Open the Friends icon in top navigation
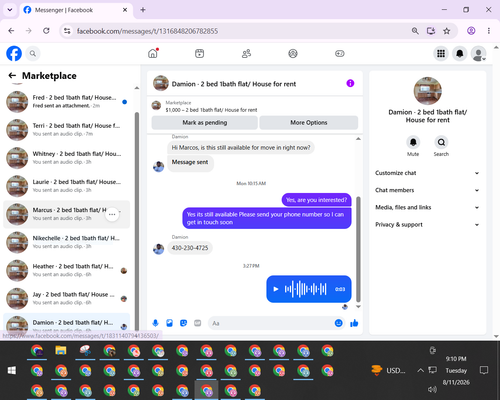The height and width of the screenshot is (400, 500). point(246,53)
